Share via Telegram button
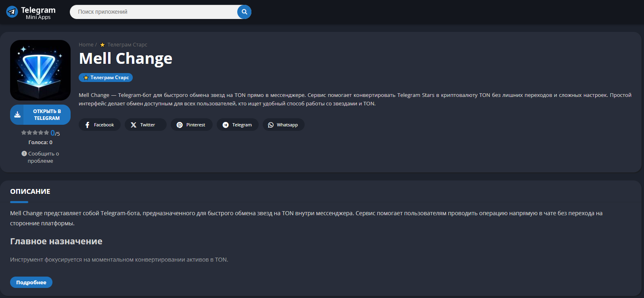Image resolution: width=644 pixels, height=298 pixels. coord(238,125)
